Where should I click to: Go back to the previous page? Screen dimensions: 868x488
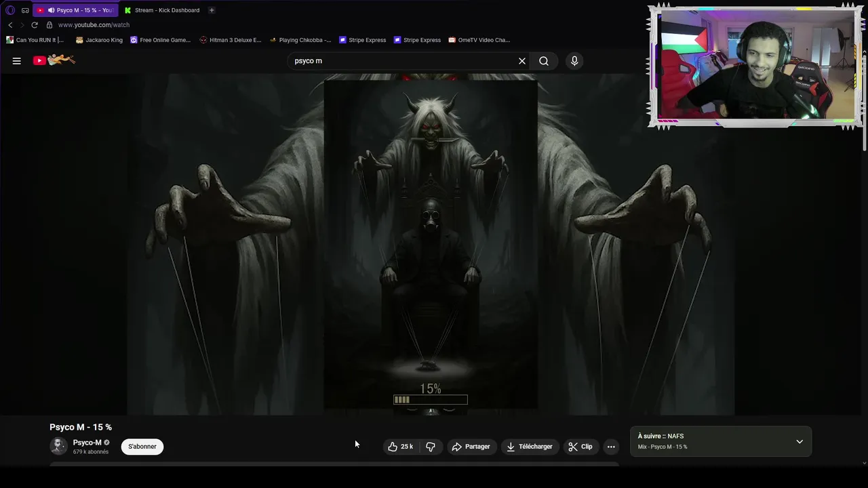10,25
